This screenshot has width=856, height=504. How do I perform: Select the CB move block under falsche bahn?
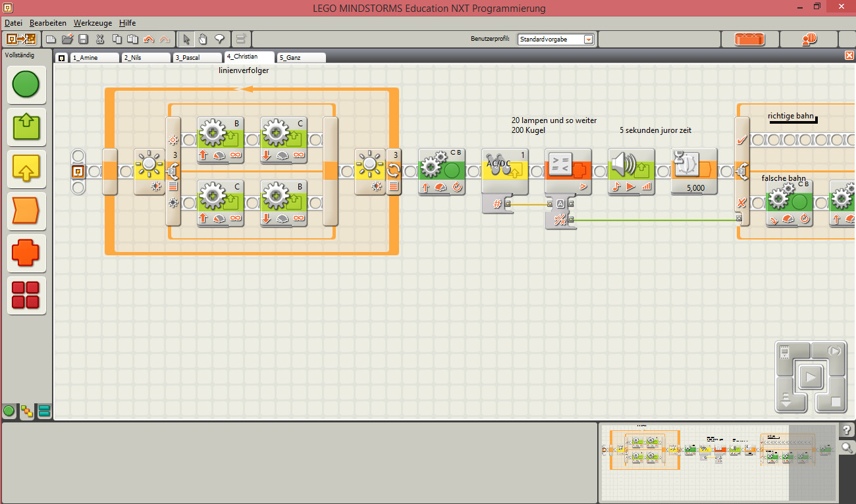(789, 203)
